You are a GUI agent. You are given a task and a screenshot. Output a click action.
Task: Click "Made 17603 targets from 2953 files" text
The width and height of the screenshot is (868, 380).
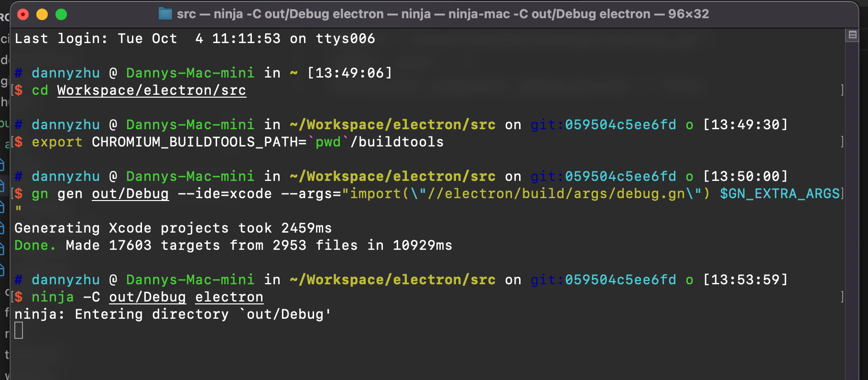pos(212,246)
